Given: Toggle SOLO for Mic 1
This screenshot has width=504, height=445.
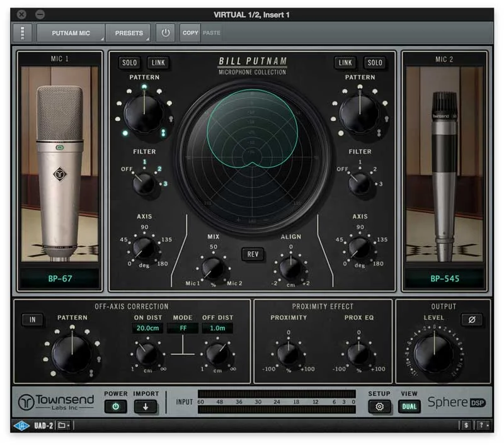Looking at the screenshot, I should coord(129,62).
